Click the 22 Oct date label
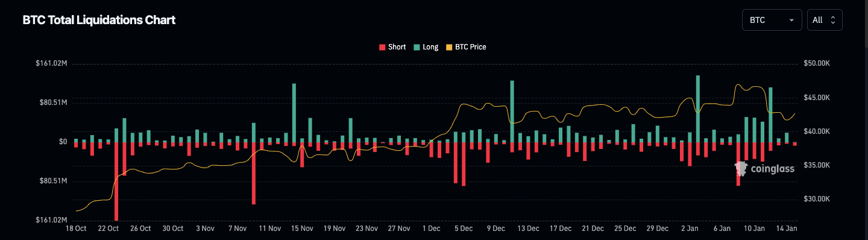Image resolution: width=868 pixels, height=240 pixels. pos(108,229)
